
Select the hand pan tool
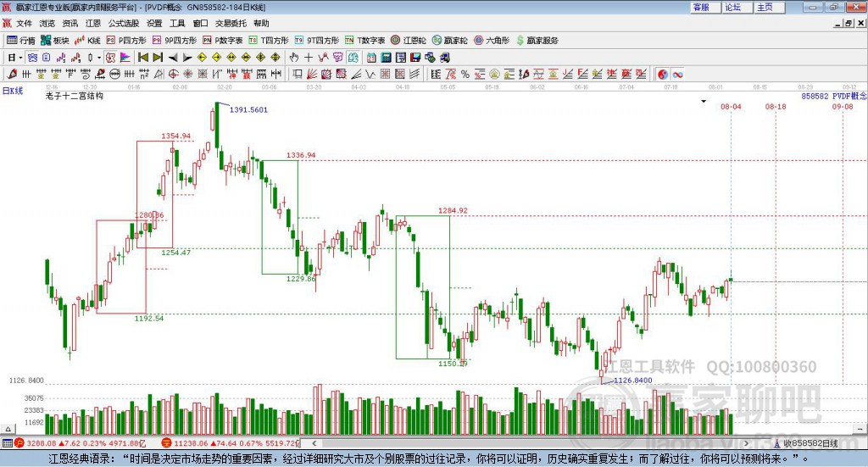tap(293, 58)
